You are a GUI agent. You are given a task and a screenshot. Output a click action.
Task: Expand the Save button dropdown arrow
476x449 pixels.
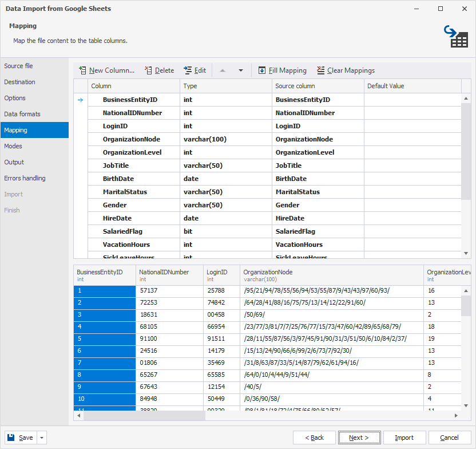[x=42, y=438]
